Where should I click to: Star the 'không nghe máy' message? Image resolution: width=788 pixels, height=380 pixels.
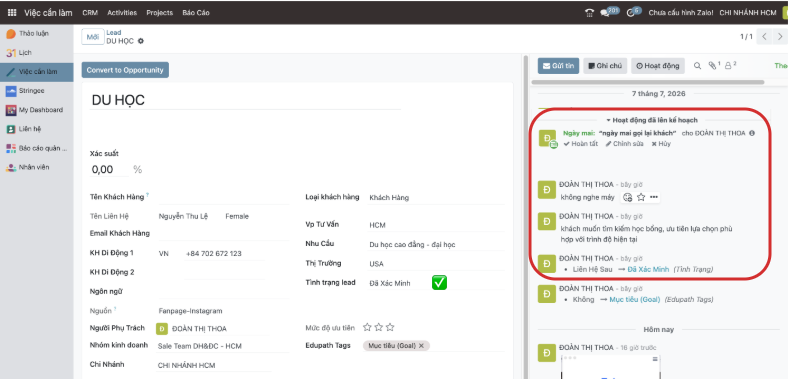click(641, 198)
